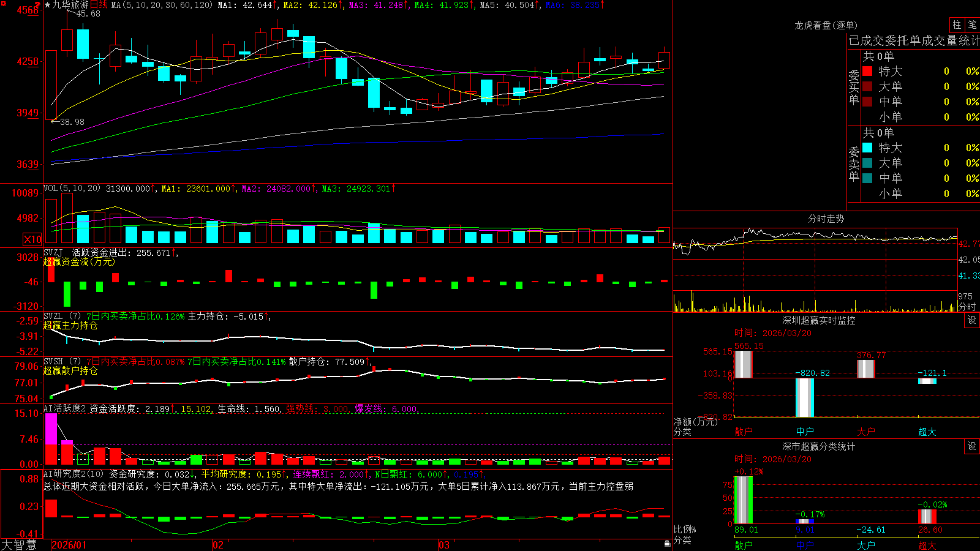Screen dimensions: 980x551
Task: Click the 散户 bar valued 565.15
Action: (744, 364)
